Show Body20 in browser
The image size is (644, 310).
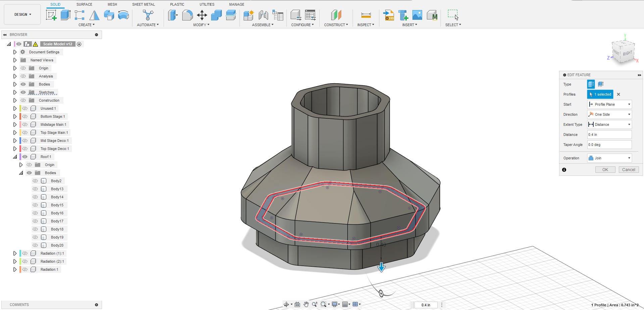tap(35, 245)
